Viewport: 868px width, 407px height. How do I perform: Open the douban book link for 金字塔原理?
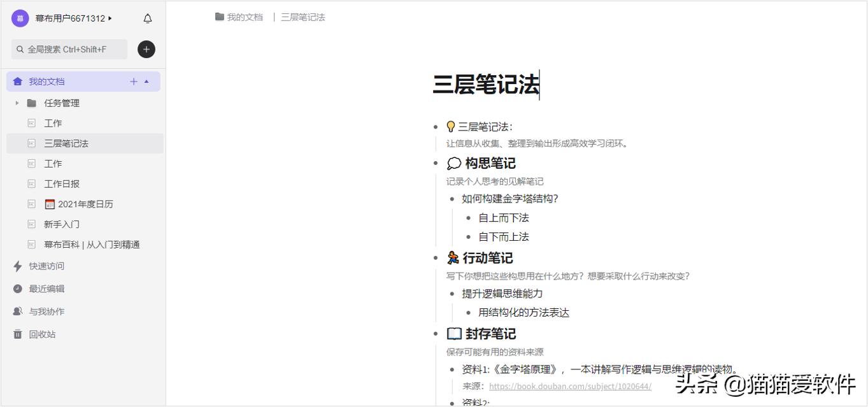click(x=569, y=386)
